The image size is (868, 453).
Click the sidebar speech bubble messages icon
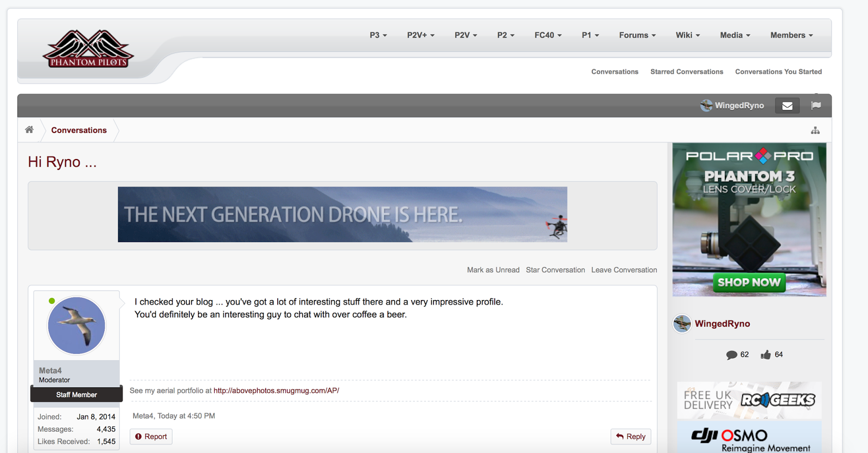click(x=731, y=355)
